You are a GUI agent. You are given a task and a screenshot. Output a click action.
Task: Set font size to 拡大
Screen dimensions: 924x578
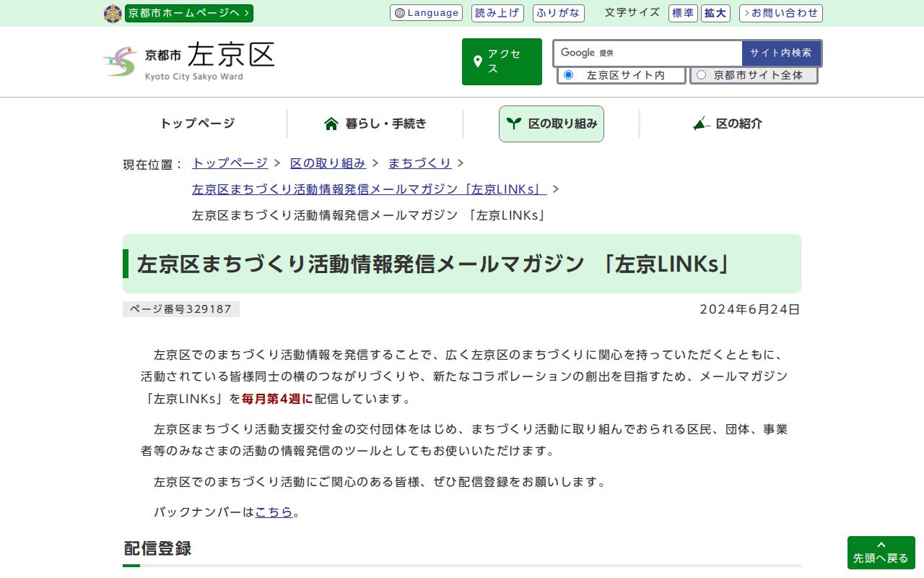click(715, 13)
